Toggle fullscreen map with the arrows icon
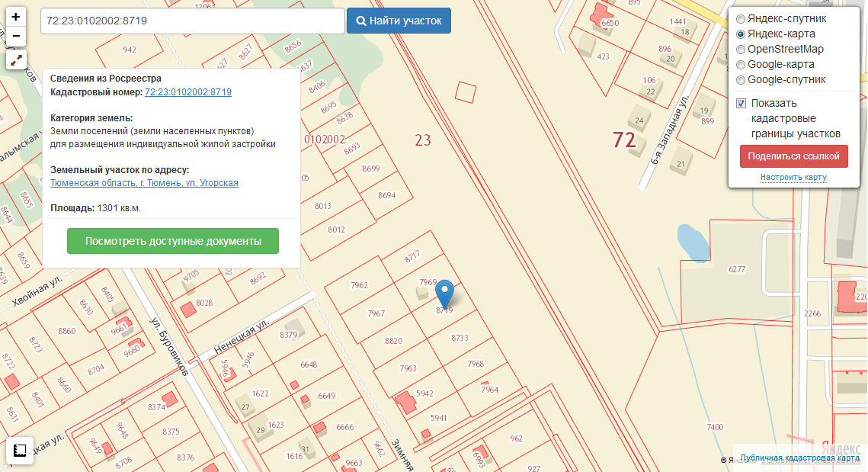868x472 pixels. point(16,59)
